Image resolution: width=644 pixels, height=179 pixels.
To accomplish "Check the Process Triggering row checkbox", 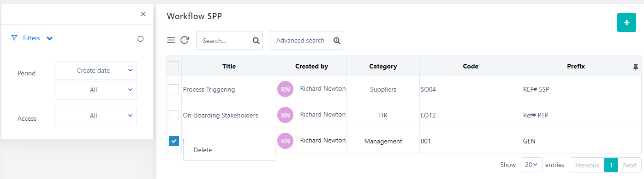I will [174, 89].
